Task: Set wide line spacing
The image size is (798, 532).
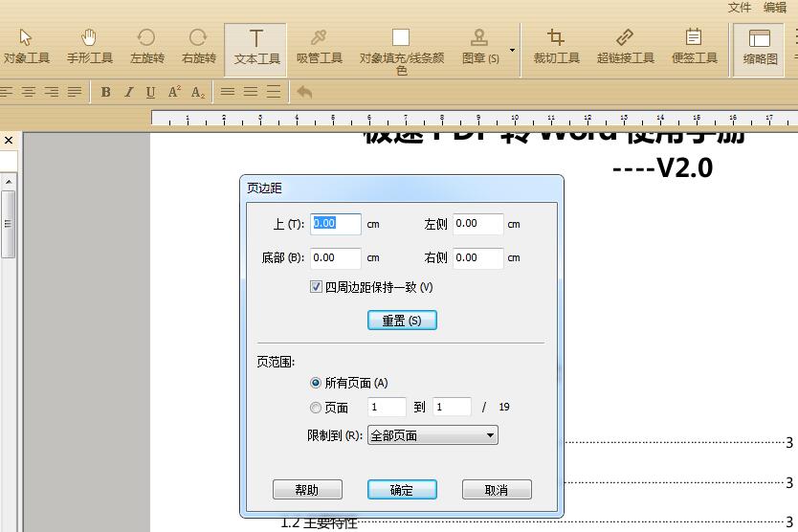Action: (274, 92)
